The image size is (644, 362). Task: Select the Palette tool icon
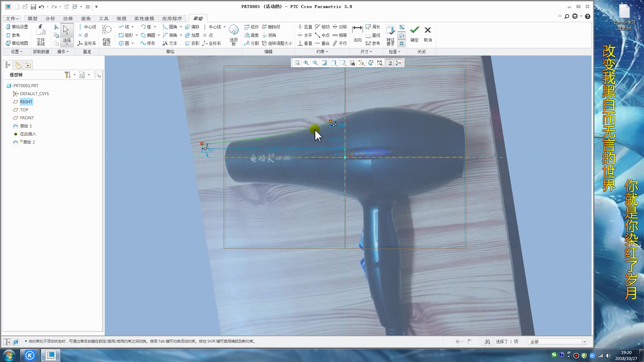pyautogui.click(x=233, y=31)
